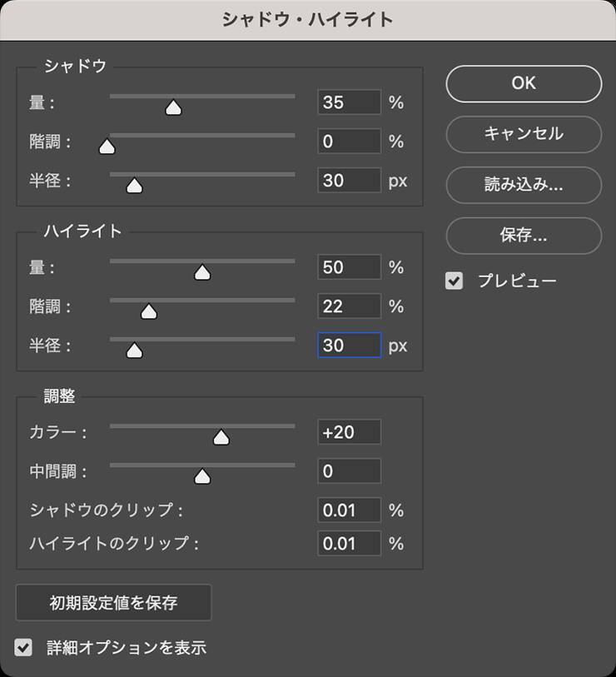This screenshot has width=616, height=677.
Task: Click 初期設定値を保存 button
Action: point(113,602)
